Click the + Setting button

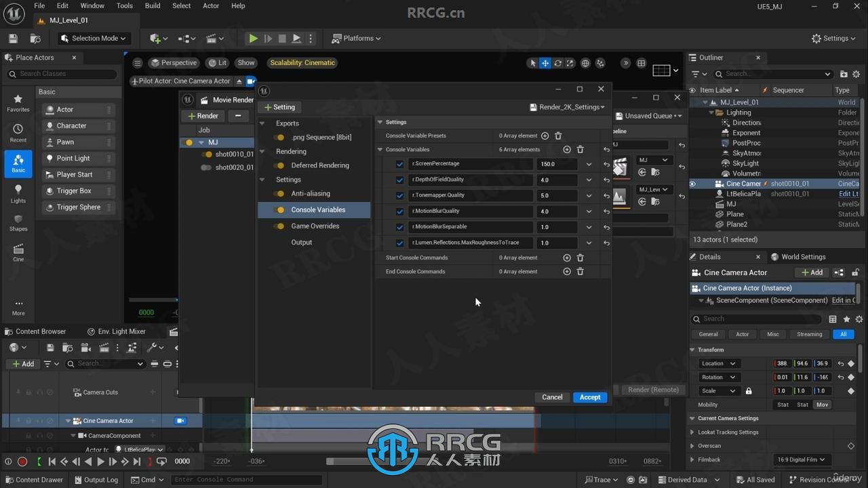(x=279, y=107)
